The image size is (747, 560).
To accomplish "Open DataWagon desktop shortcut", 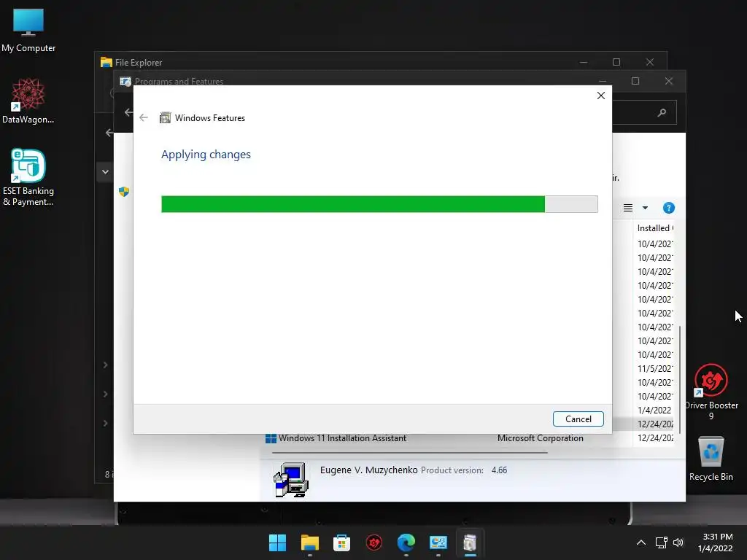I will tap(28, 101).
